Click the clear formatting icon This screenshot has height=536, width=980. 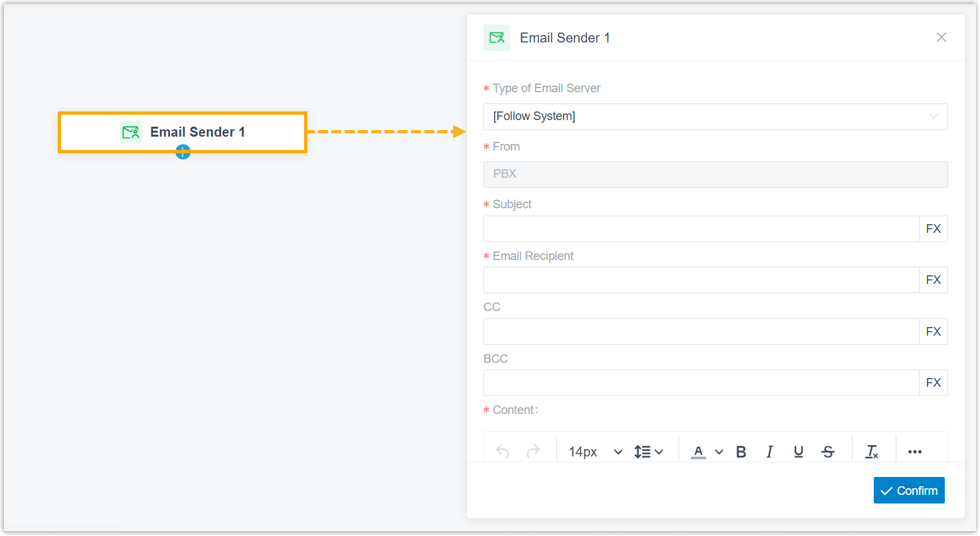[872, 452]
